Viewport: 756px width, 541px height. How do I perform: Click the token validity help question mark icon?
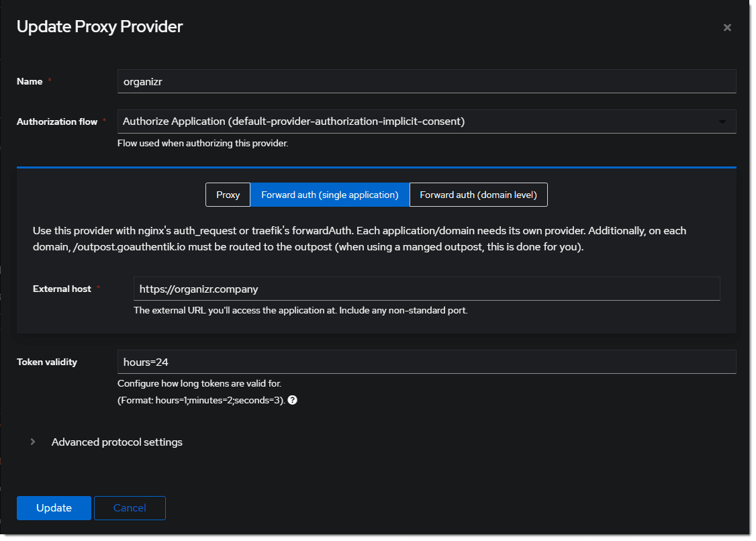[292, 399]
